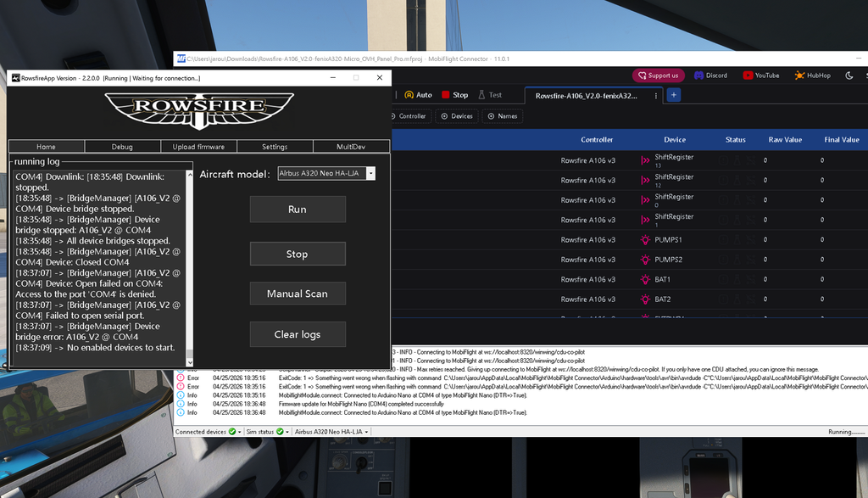Click the BAT1 LED bulb icon
This screenshot has width=868, height=498.
point(645,280)
